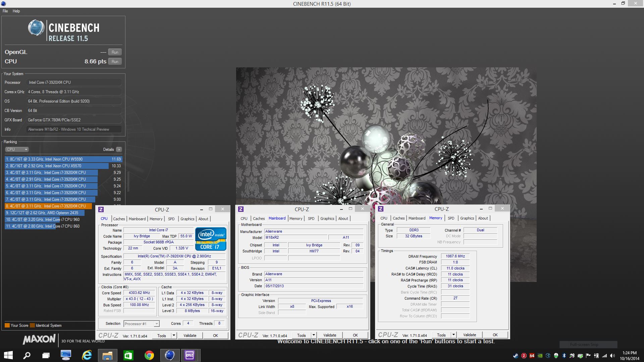Viewport: 644px width, 362px height.
Task: Select ranking entry Xeon CPU X5570
Action: [x=63, y=166]
